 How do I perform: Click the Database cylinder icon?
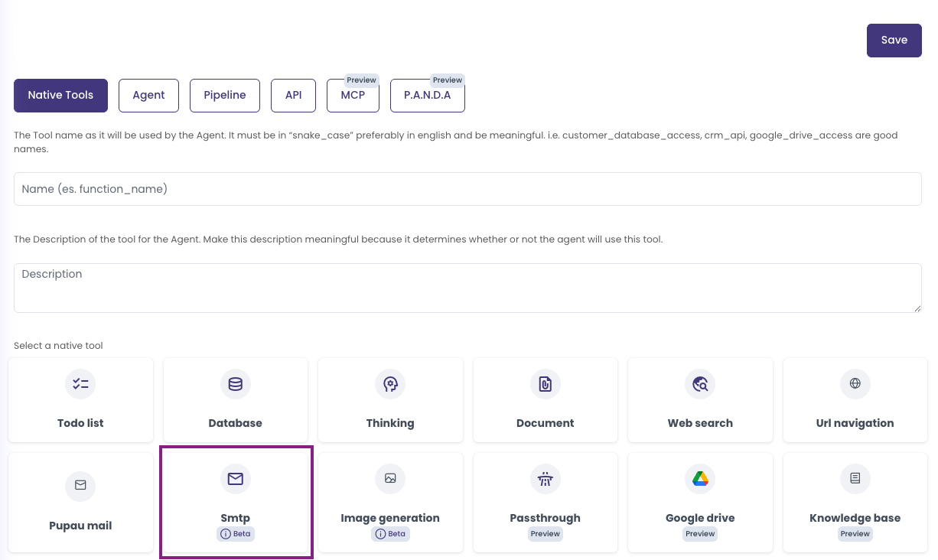(x=236, y=384)
